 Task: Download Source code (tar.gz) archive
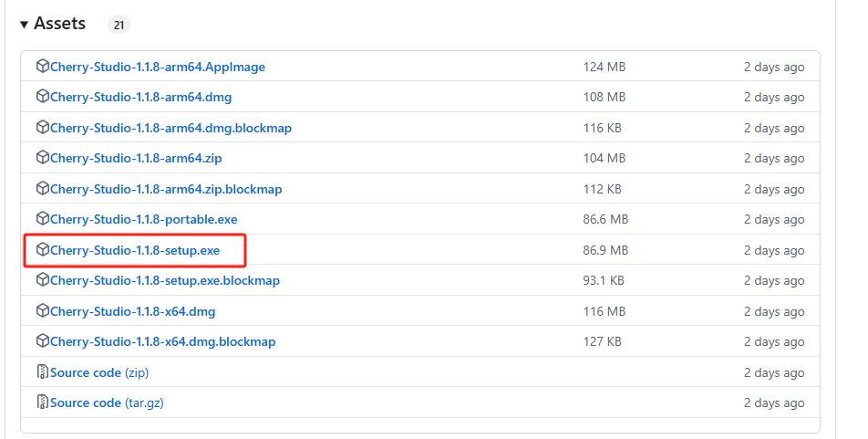(107, 402)
